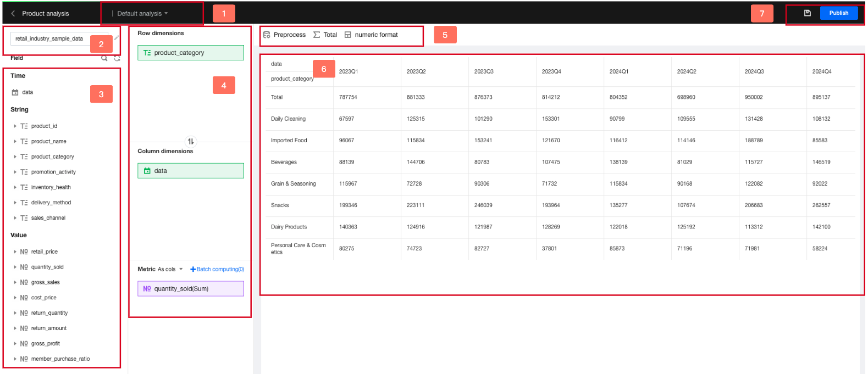Image resolution: width=868 pixels, height=374 pixels.
Task: Click the data column dimension chip
Action: [x=191, y=171]
